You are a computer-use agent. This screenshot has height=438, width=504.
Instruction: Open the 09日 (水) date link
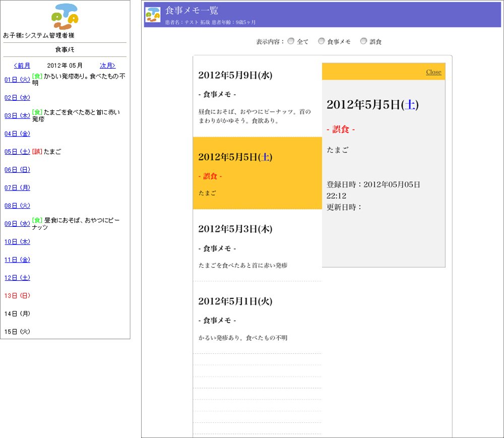pyautogui.click(x=17, y=223)
